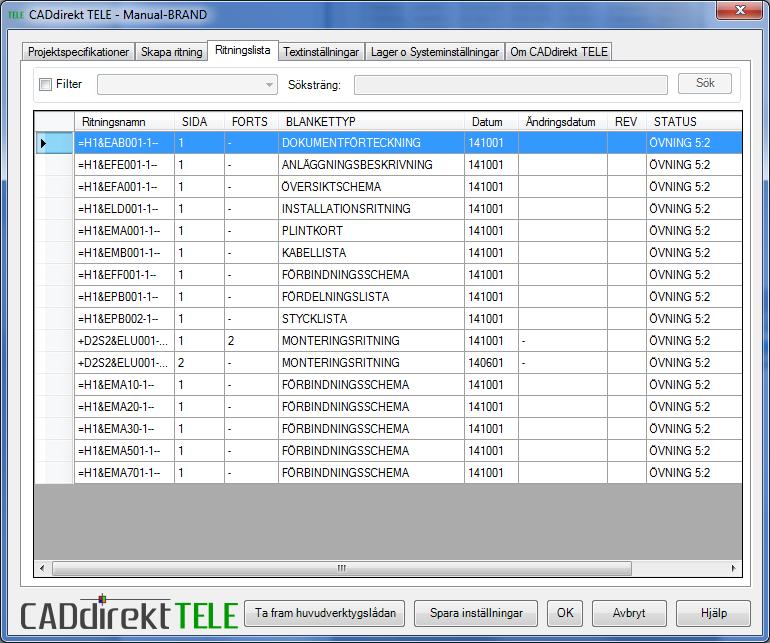Click the =H1&ELD001-1-- drawing name
Image resolution: width=770 pixels, height=643 pixels.
[x=124, y=209]
